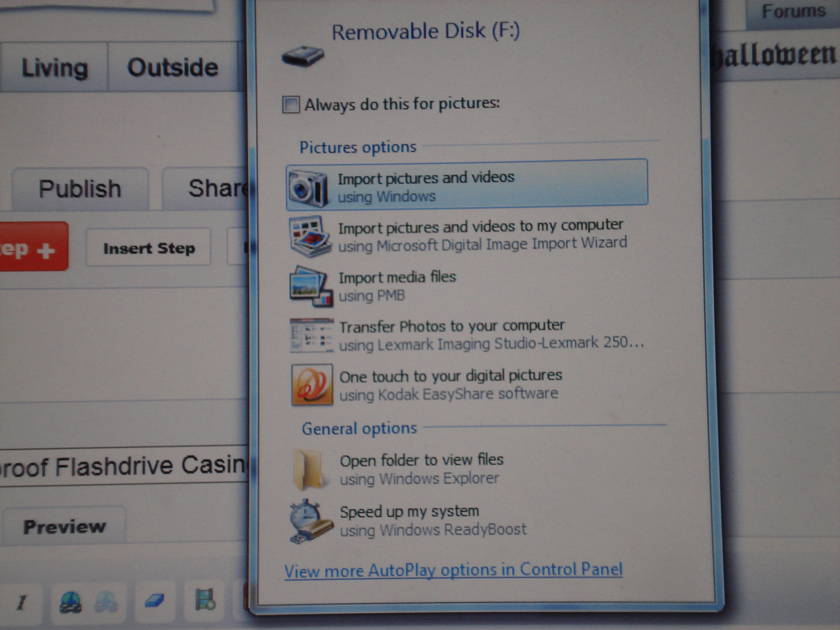
Task: Click the Flashdrive Casing title input field
Action: click(x=125, y=466)
